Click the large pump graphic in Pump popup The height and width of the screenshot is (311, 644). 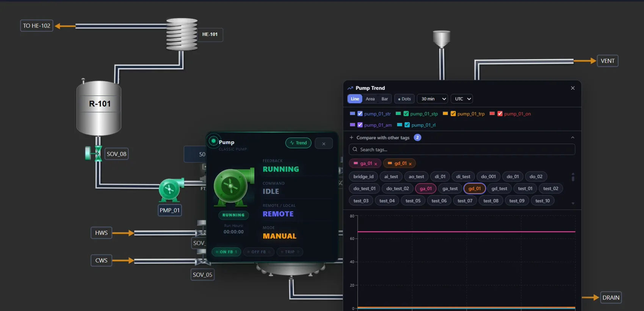[x=233, y=187]
